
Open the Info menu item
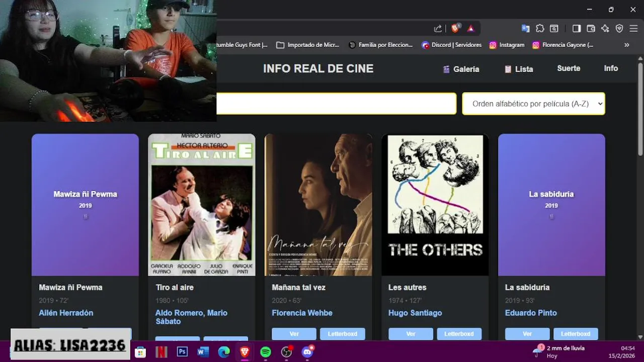(x=611, y=68)
